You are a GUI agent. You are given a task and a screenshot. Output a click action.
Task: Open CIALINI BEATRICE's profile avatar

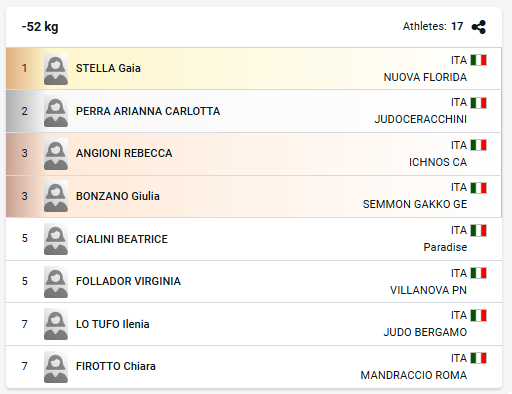pyautogui.click(x=56, y=239)
